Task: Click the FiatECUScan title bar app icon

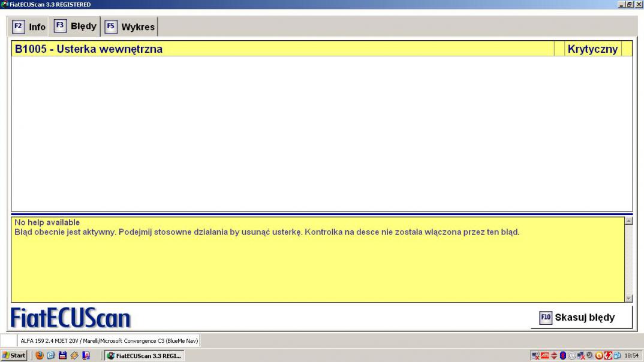Action: click(4, 4)
